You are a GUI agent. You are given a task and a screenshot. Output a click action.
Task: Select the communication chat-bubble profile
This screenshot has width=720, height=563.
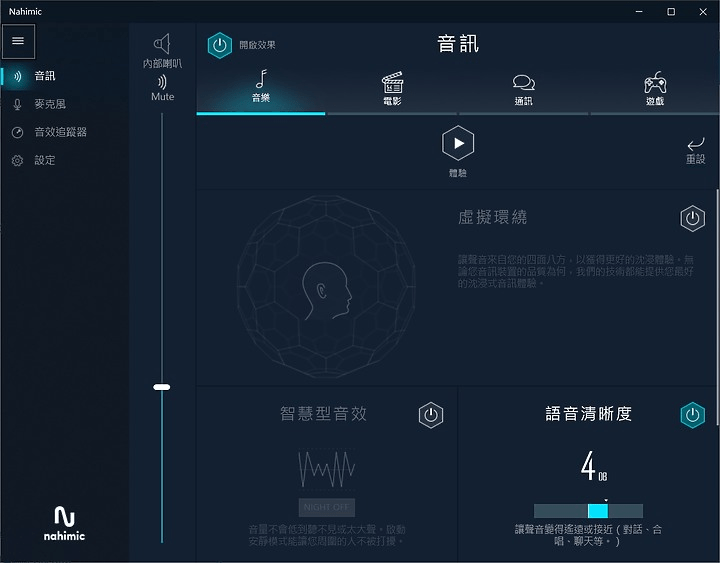point(523,83)
